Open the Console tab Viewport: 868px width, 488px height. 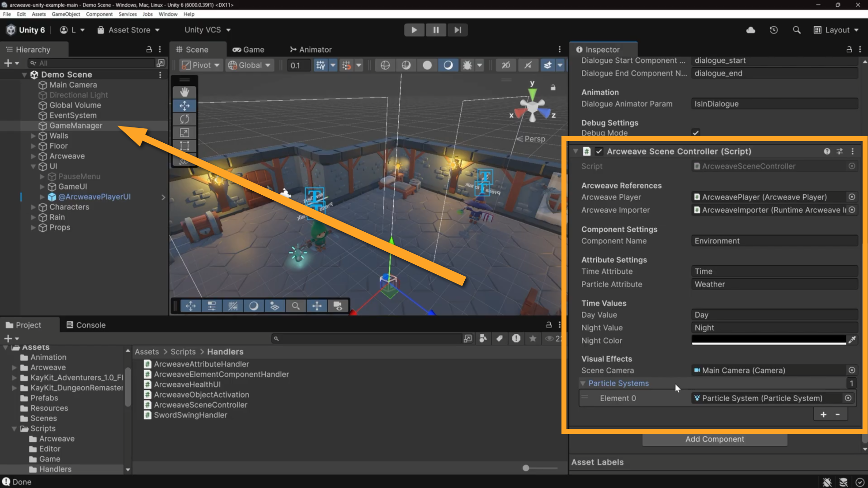pos(86,325)
